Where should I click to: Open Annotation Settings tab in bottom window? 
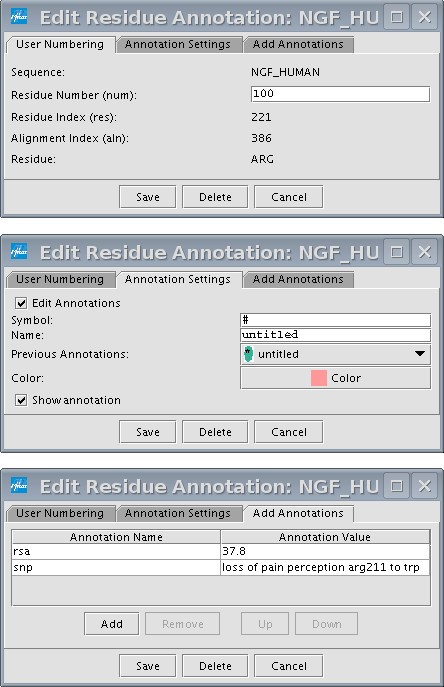[178, 513]
